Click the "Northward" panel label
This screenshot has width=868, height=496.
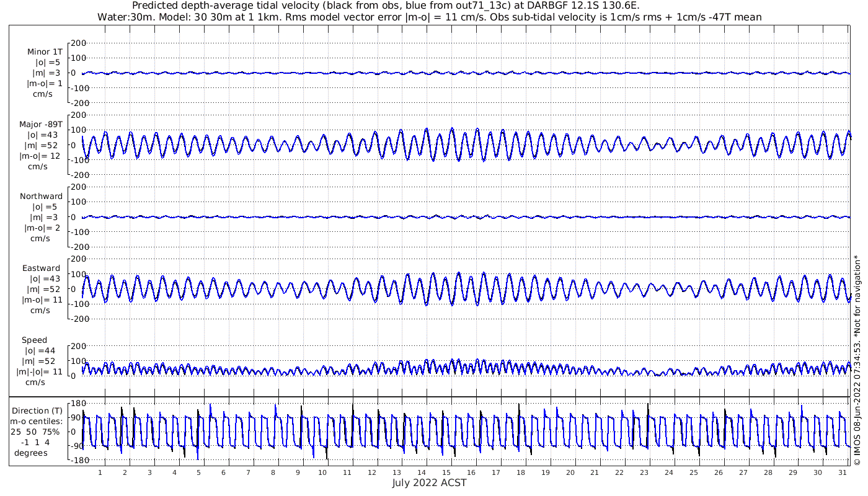[x=42, y=197]
